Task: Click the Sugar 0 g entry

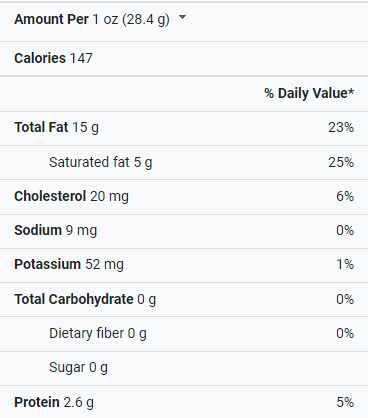Action: pos(78,368)
